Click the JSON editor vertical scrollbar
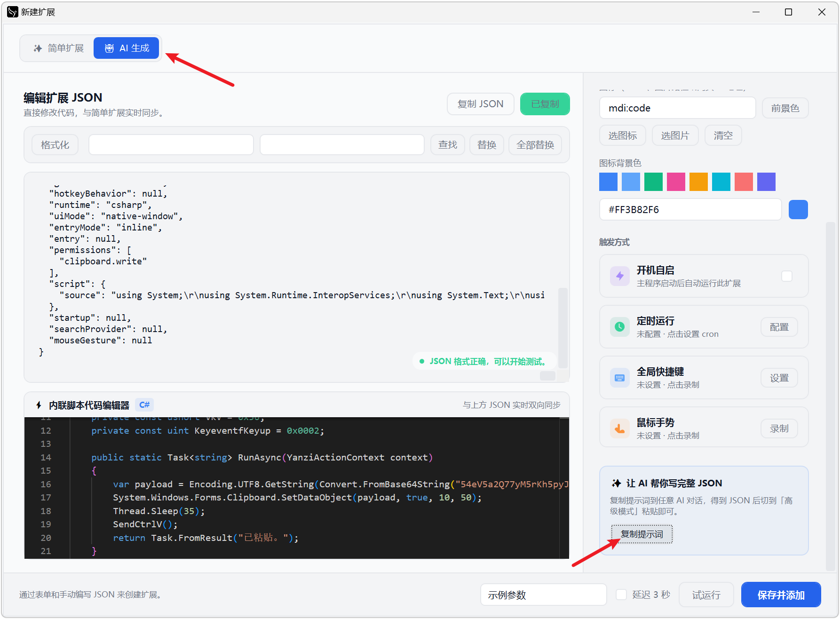This screenshot has width=840, height=619. (x=563, y=327)
